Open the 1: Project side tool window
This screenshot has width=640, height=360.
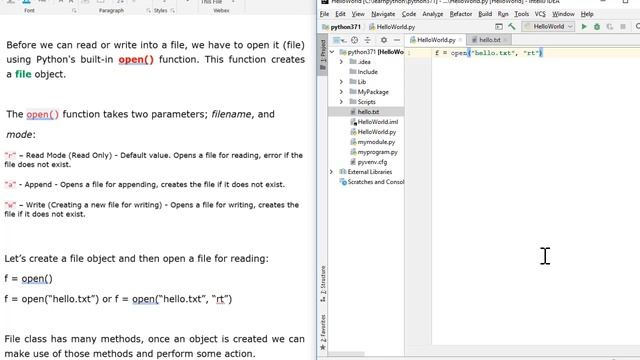(322, 54)
